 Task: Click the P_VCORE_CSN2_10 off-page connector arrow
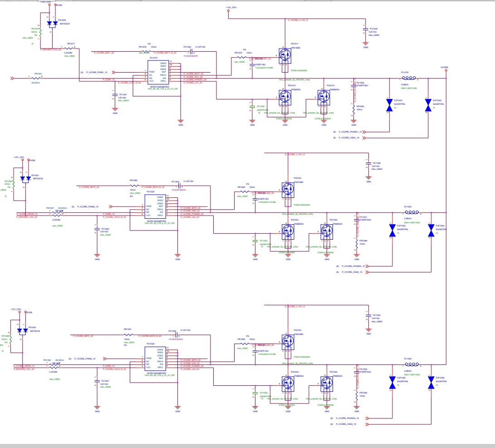pyautogui.click(x=367, y=272)
